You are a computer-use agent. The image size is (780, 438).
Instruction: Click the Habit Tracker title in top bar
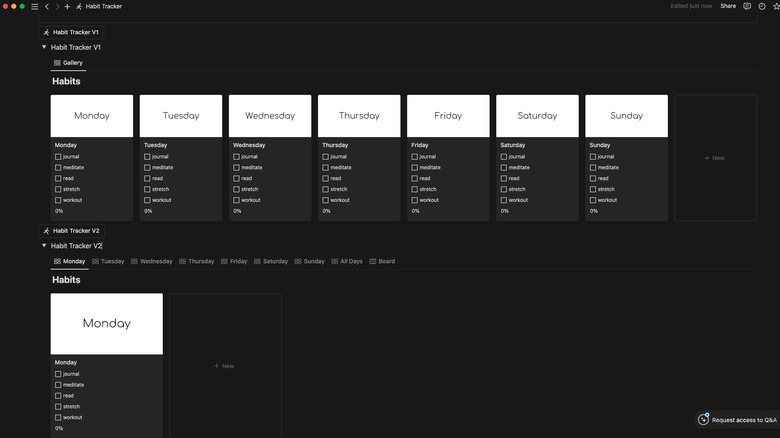(103, 6)
